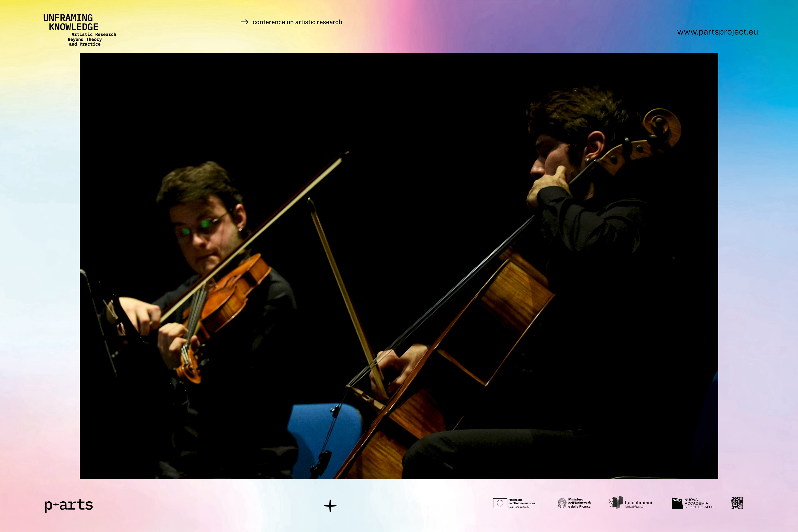Click the 'conference on artistic research' text
Screen dimensions: 798x532
click(297, 22)
